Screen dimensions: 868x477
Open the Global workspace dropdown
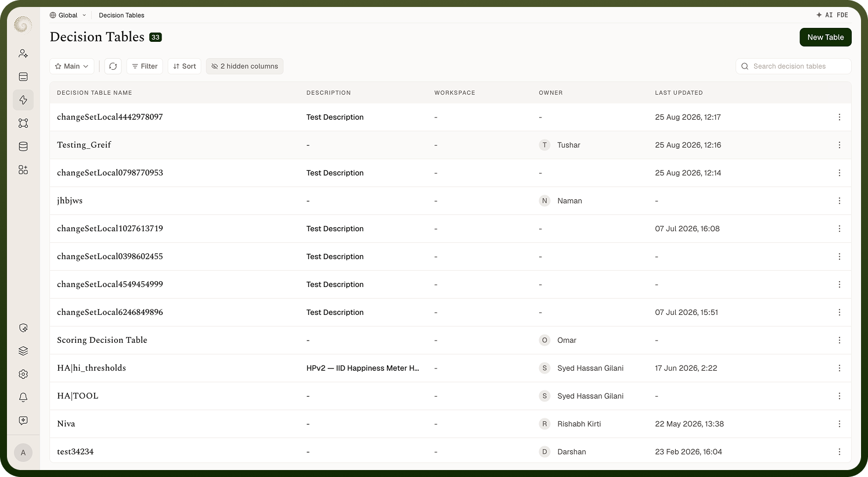tap(68, 15)
